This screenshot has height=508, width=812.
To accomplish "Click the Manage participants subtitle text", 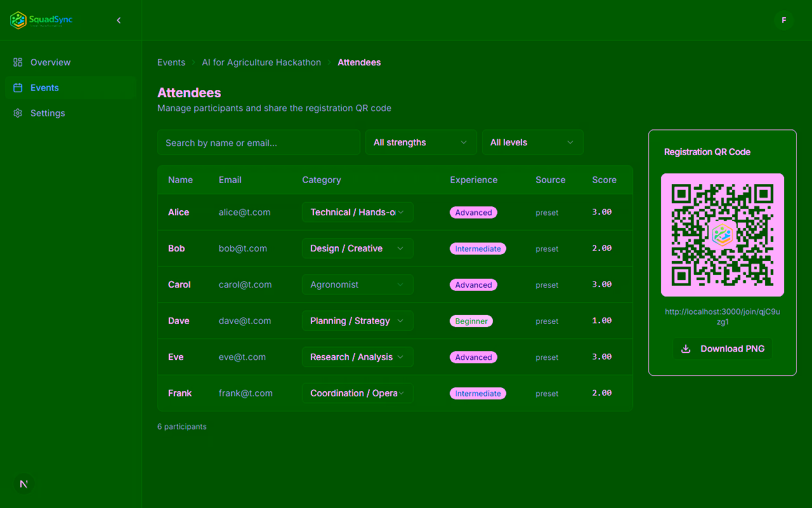I will click(274, 108).
